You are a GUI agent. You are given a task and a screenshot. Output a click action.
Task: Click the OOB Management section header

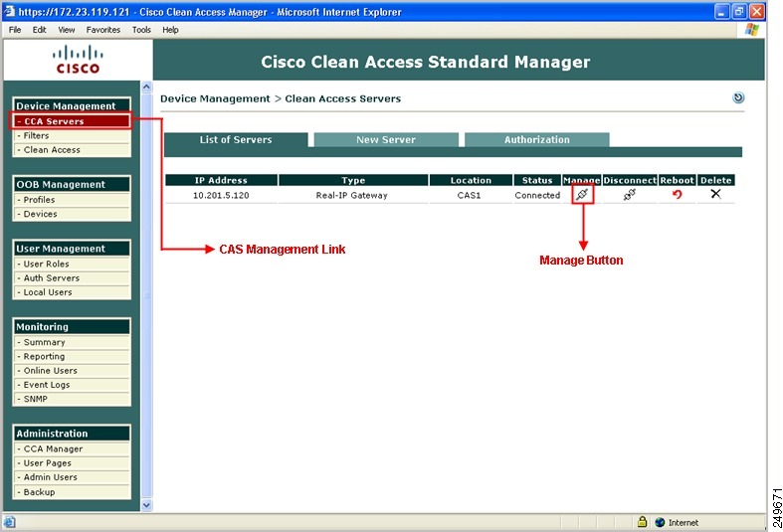click(71, 184)
